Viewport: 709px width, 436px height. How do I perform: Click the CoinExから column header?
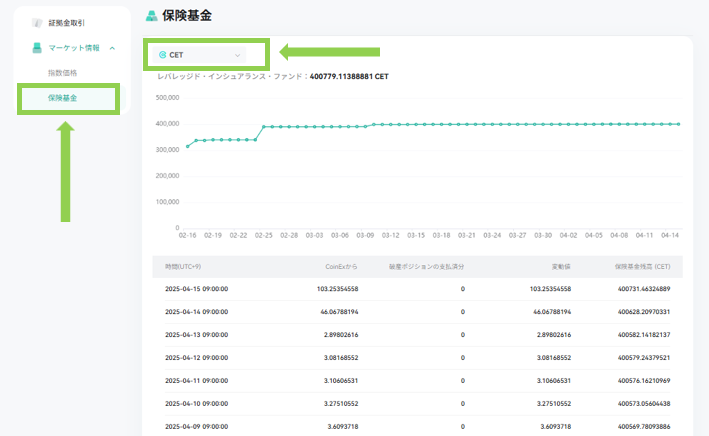(341, 266)
